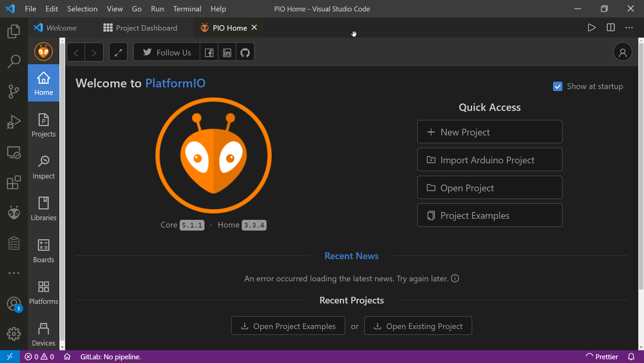
Task: Click the large PlatformIO alien logo
Action: 214,156
